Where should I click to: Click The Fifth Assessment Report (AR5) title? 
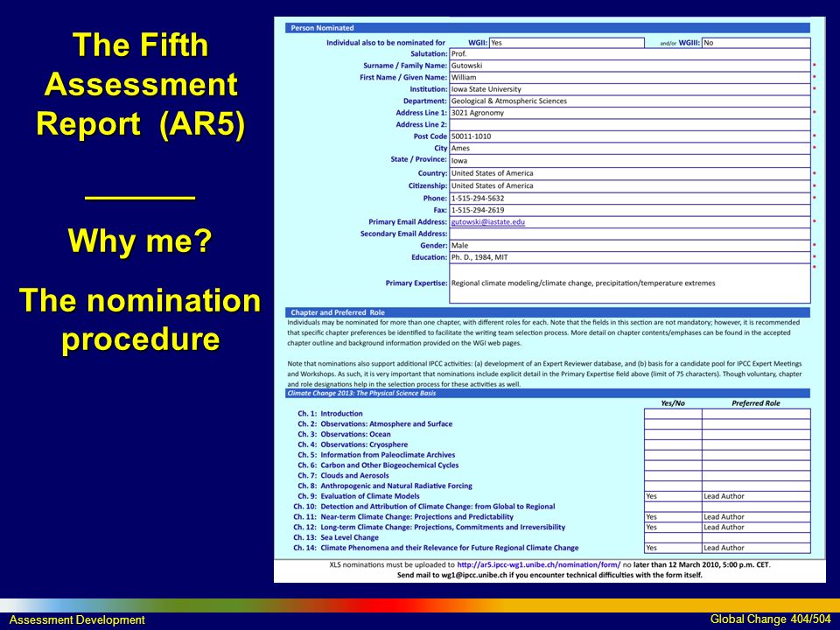tap(140, 85)
